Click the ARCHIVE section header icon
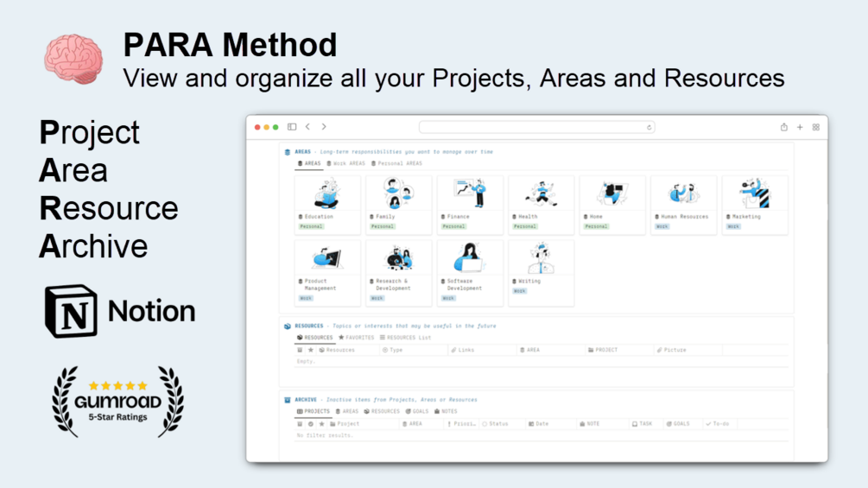The image size is (868, 488). point(288,400)
